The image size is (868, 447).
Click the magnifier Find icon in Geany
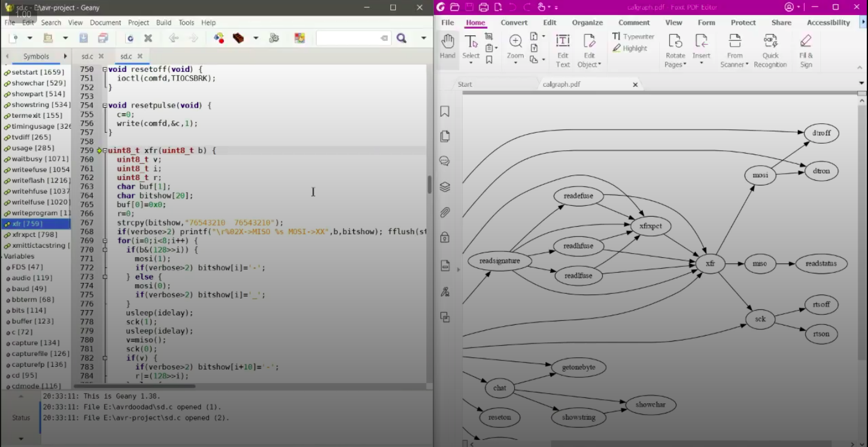(x=401, y=38)
